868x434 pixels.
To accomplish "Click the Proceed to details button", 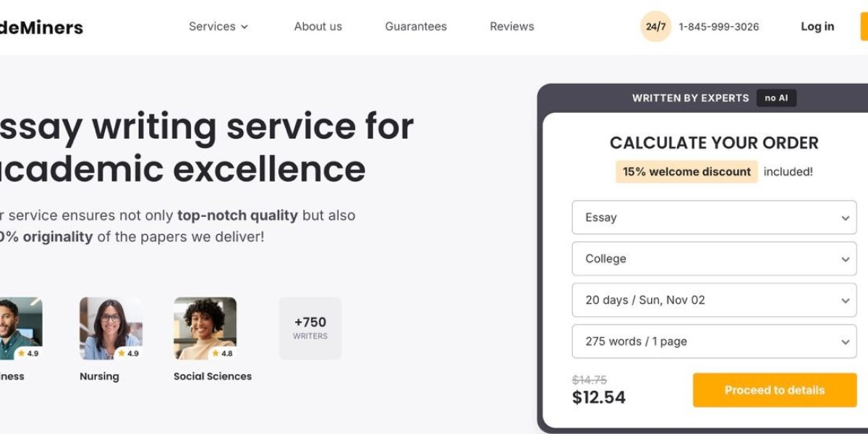I will pos(774,390).
